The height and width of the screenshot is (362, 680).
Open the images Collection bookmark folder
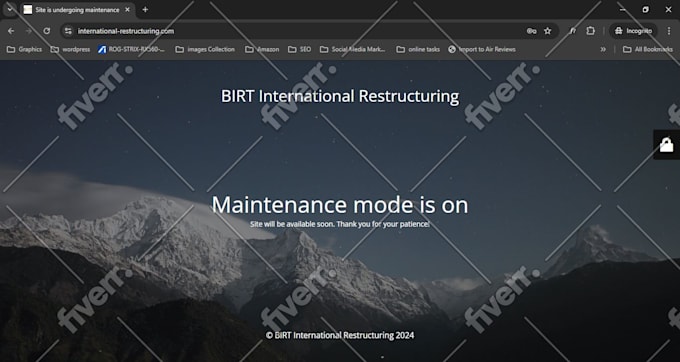click(x=205, y=49)
